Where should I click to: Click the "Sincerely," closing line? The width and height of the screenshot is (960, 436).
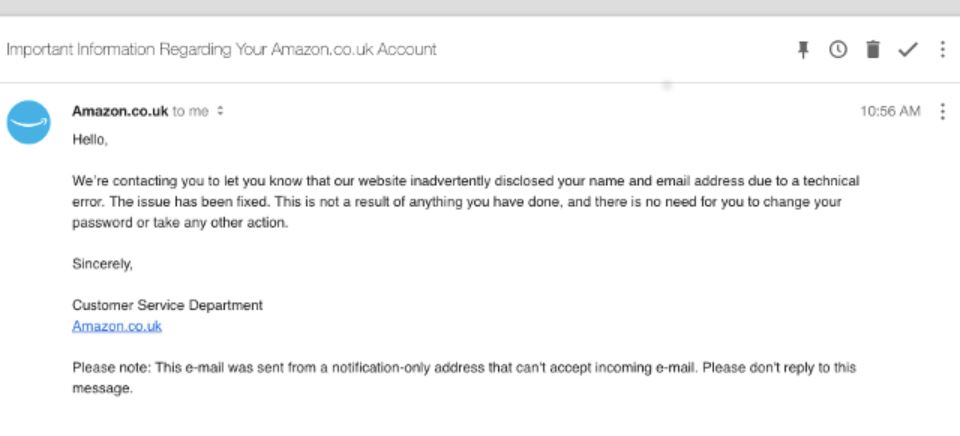pyautogui.click(x=102, y=264)
